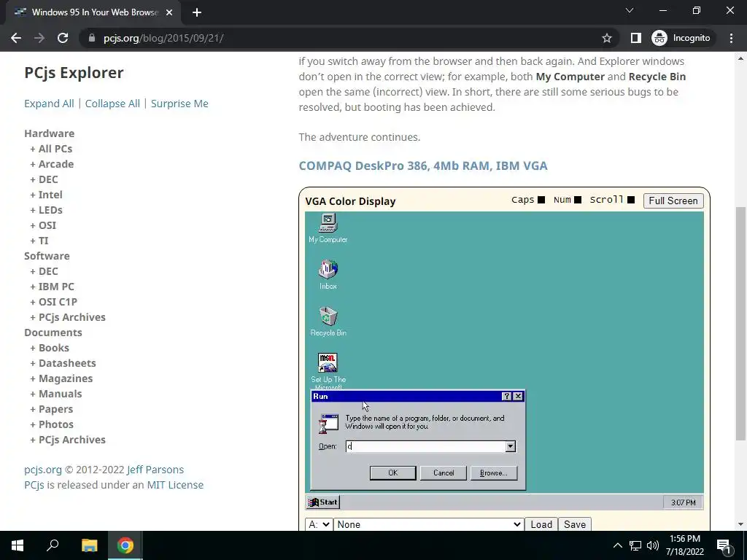Screen dimensions: 747x560
Task: Expand the Datasheets tree item
Action: coord(63,363)
